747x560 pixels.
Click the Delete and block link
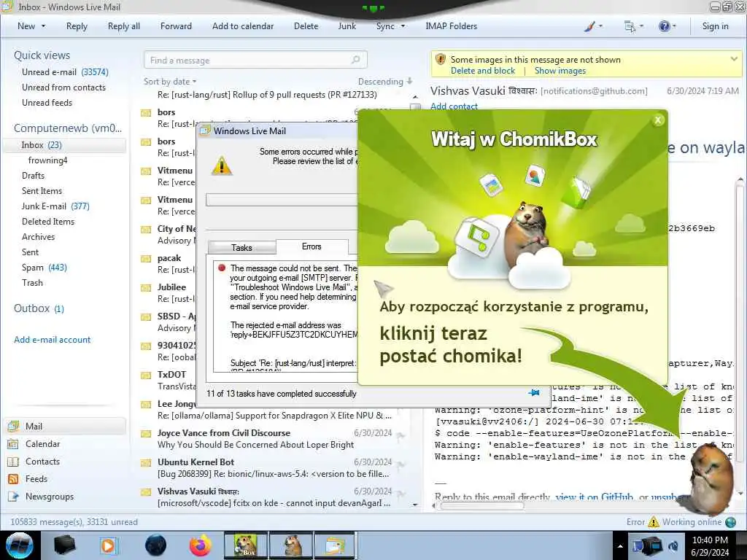click(483, 71)
